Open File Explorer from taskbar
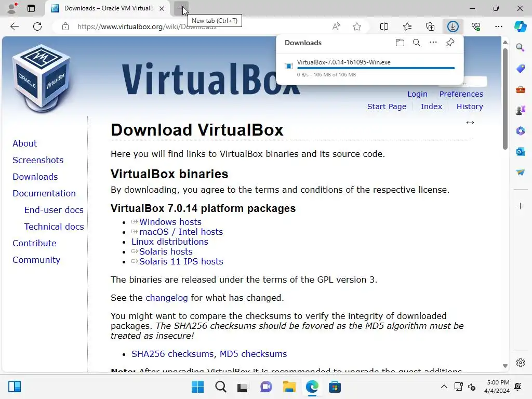 289,387
